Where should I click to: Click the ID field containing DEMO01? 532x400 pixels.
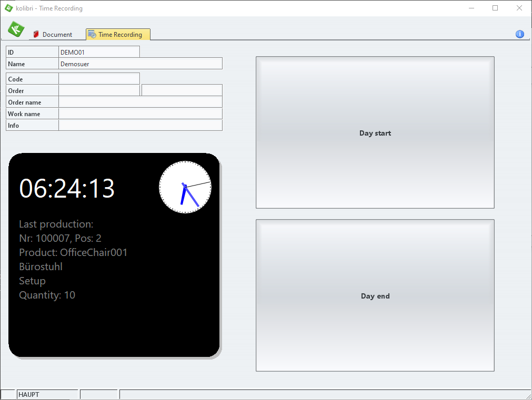coord(99,52)
